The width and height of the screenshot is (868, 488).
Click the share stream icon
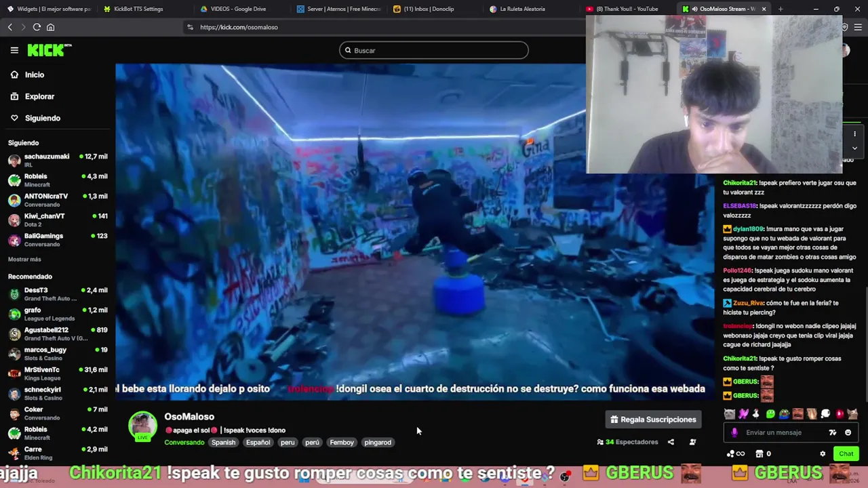[x=671, y=442]
